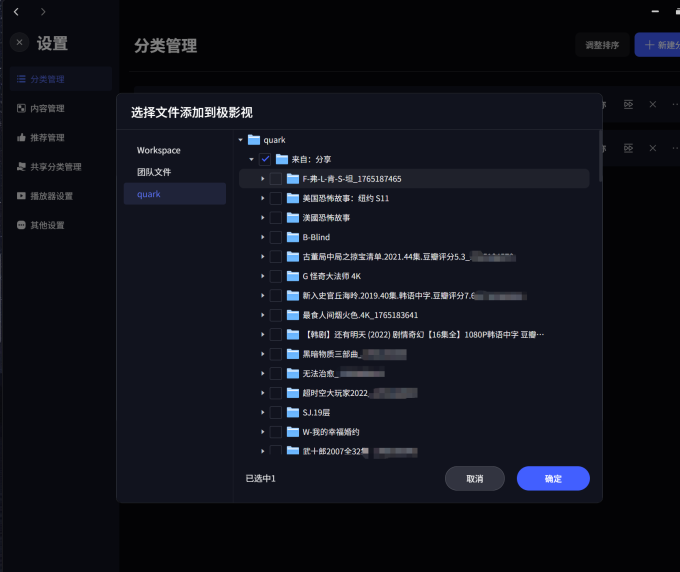Expand the 最食人间烟火色.4K folder

[x=263, y=315]
